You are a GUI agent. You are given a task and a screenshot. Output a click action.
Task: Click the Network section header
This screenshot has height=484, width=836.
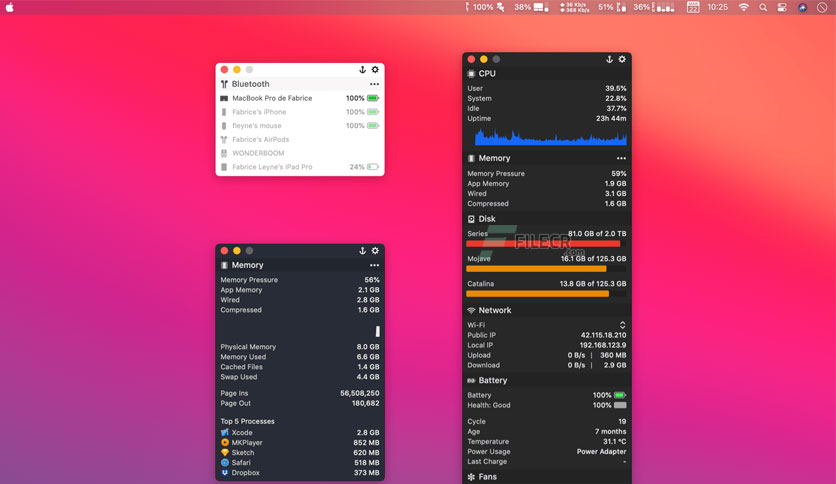[x=547, y=310]
